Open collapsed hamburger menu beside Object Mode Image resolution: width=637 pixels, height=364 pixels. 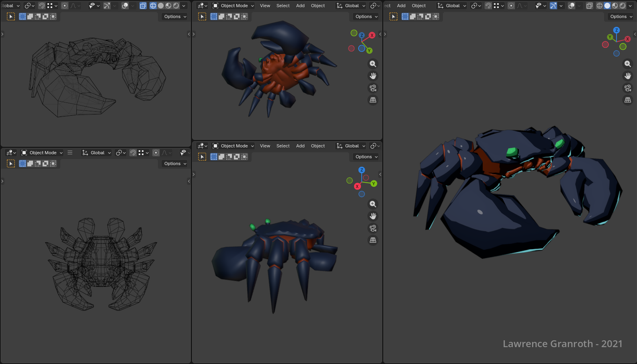pyautogui.click(x=70, y=153)
